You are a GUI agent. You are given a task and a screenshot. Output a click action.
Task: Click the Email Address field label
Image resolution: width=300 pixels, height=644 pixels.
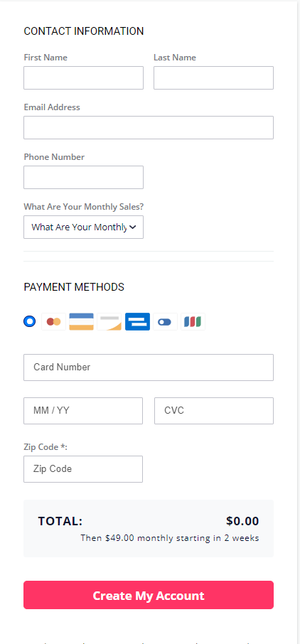point(52,107)
